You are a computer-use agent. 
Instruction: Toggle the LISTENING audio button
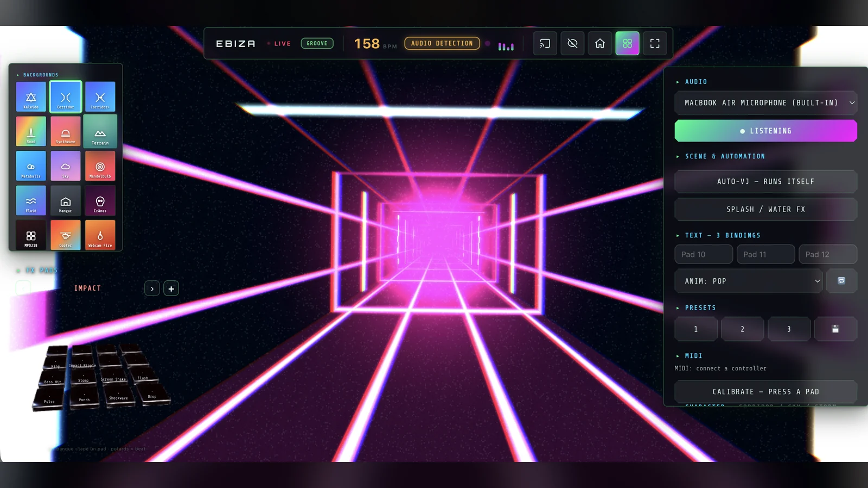click(766, 131)
